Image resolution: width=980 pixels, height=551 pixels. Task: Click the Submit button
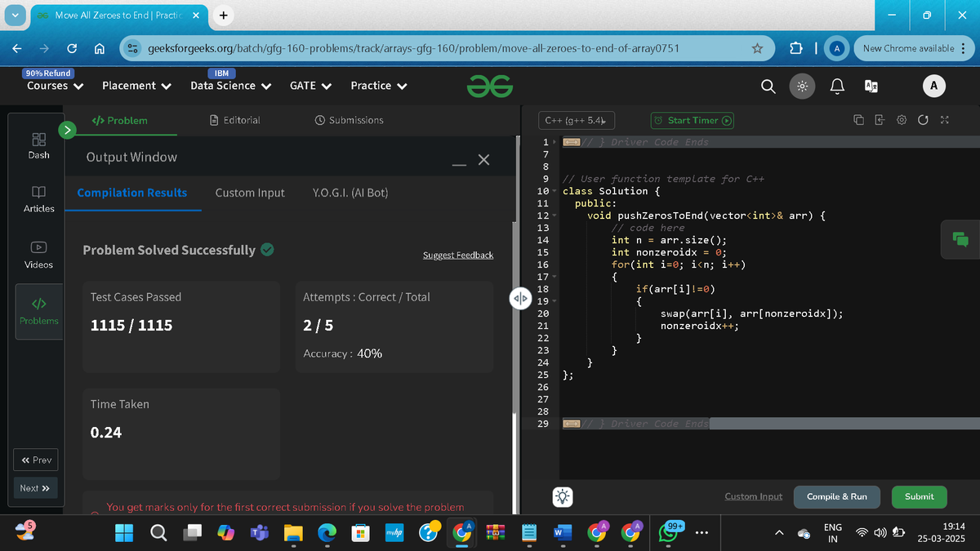(x=919, y=496)
